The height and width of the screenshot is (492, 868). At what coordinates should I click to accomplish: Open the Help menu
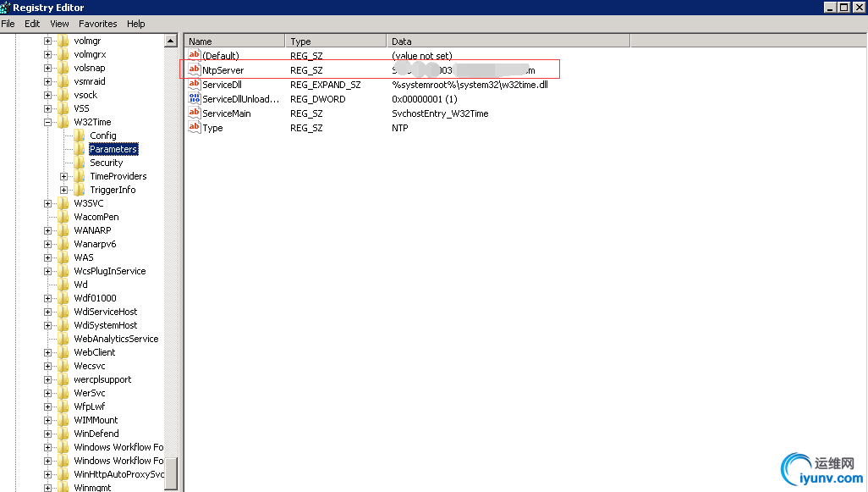[135, 24]
